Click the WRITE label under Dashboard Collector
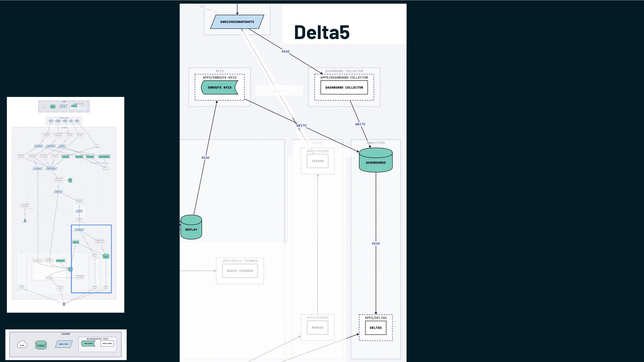The height and width of the screenshot is (362, 644). click(x=360, y=124)
